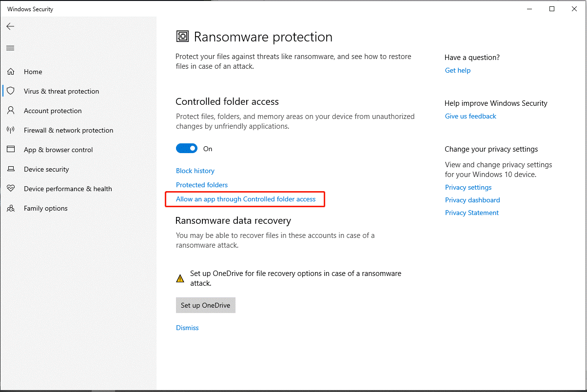Open Account protection section

(x=53, y=111)
